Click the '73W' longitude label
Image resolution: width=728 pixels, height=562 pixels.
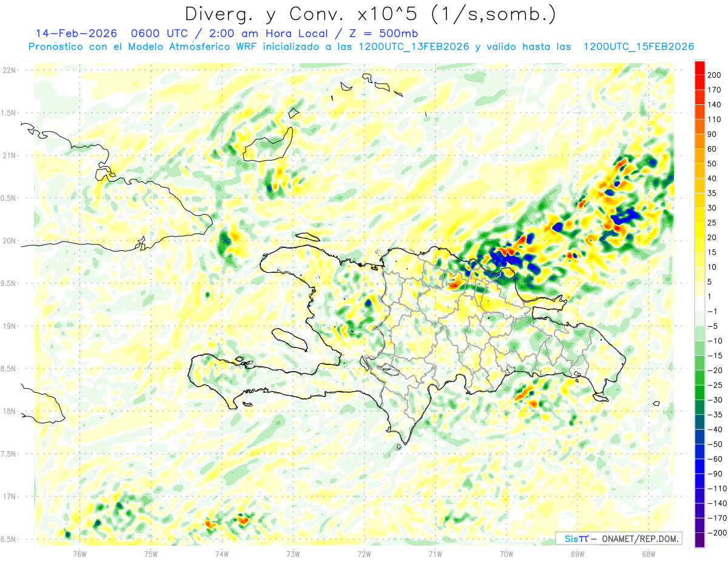[293, 554]
